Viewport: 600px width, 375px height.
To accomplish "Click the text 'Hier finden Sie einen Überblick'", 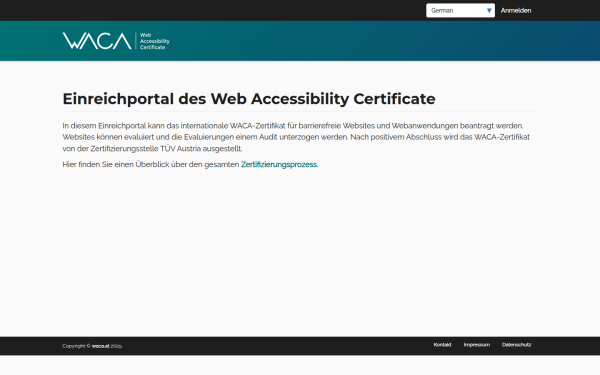I will tap(115, 165).
